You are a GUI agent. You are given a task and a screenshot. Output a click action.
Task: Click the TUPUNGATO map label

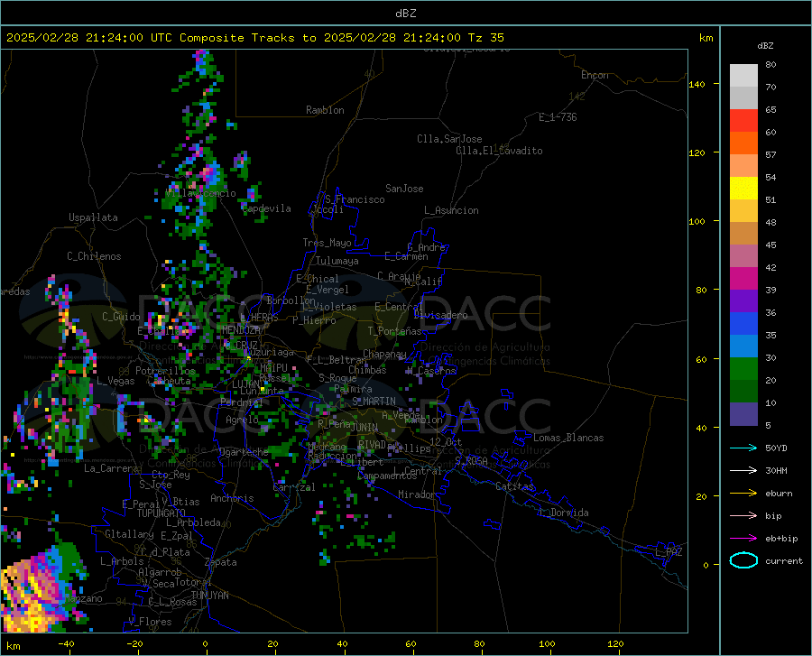pyautogui.click(x=161, y=513)
